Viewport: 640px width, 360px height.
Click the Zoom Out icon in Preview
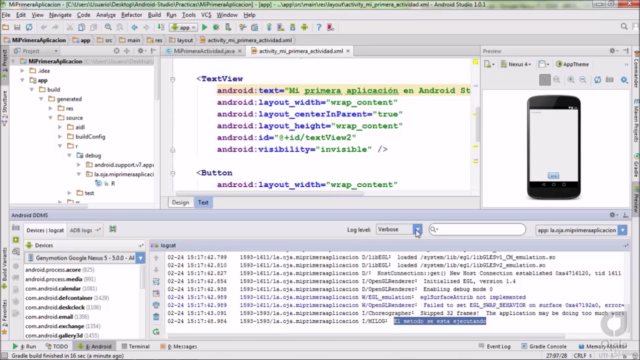(x=583, y=80)
